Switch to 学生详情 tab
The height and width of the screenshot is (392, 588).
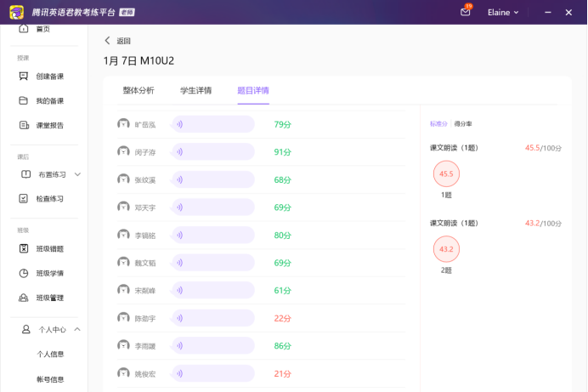[195, 90]
